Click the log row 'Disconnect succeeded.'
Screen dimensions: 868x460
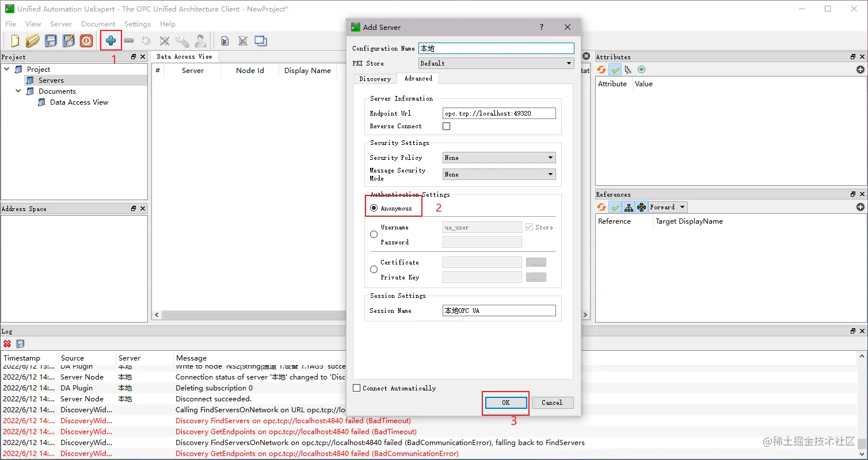[214, 399]
